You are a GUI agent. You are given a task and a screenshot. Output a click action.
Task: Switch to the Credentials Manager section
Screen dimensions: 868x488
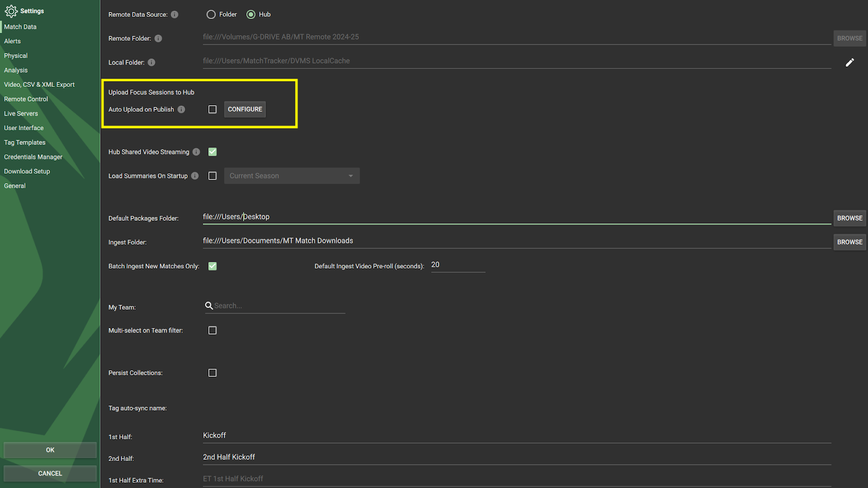pyautogui.click(x=33, y=157)
